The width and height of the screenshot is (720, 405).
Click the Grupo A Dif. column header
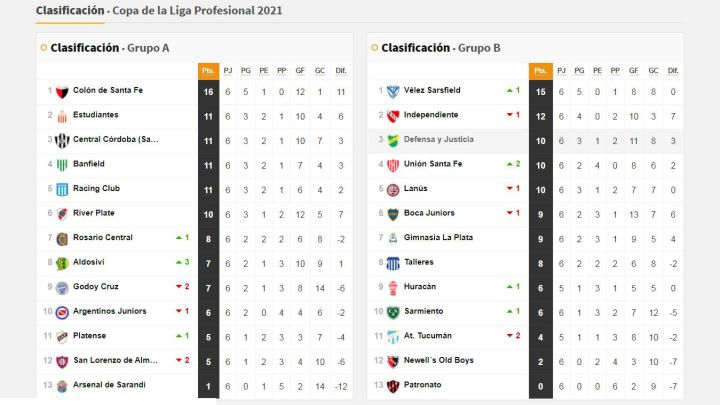pos(341,71)
